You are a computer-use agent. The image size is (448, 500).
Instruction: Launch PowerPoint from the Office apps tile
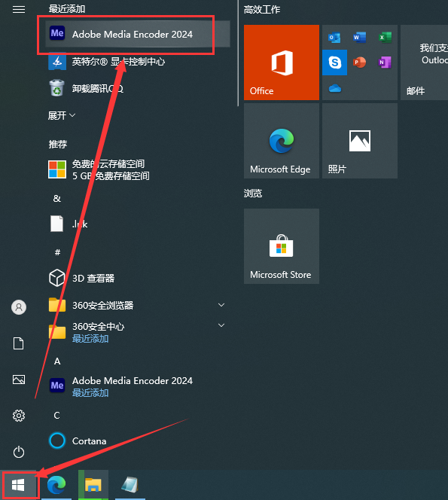click(x=359, y=62)
